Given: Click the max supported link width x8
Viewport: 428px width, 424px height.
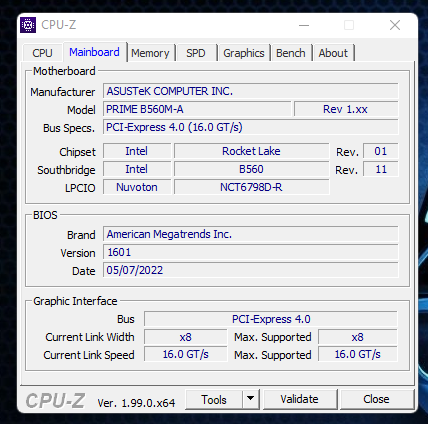Looking at the screenshot, I should [358, 337].
